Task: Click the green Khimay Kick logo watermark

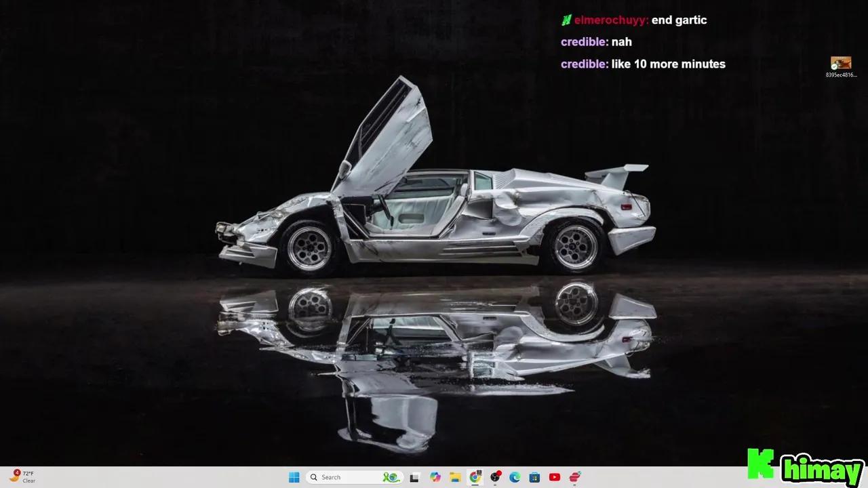Action: click(x=805, y=466)
